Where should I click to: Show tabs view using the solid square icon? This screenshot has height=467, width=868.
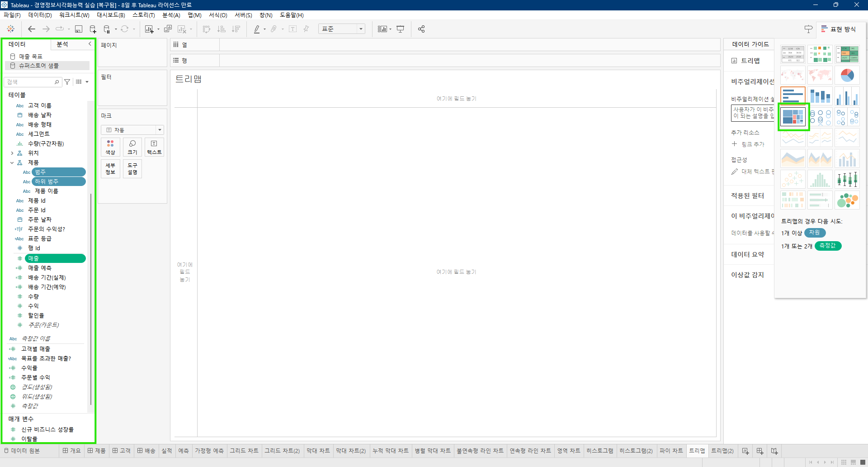click(x=863, y=462)
